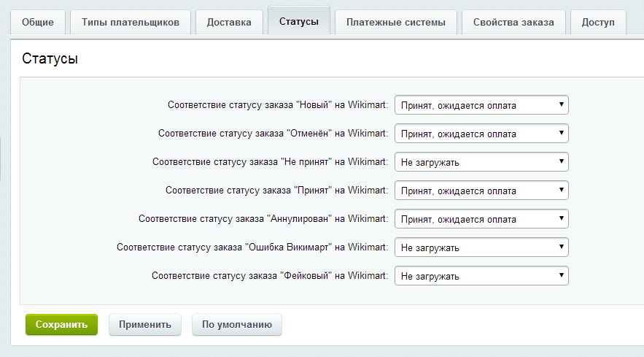Click the label text for "Новый" status
Screen dimensions: 644x357
[x=278, y=105]
